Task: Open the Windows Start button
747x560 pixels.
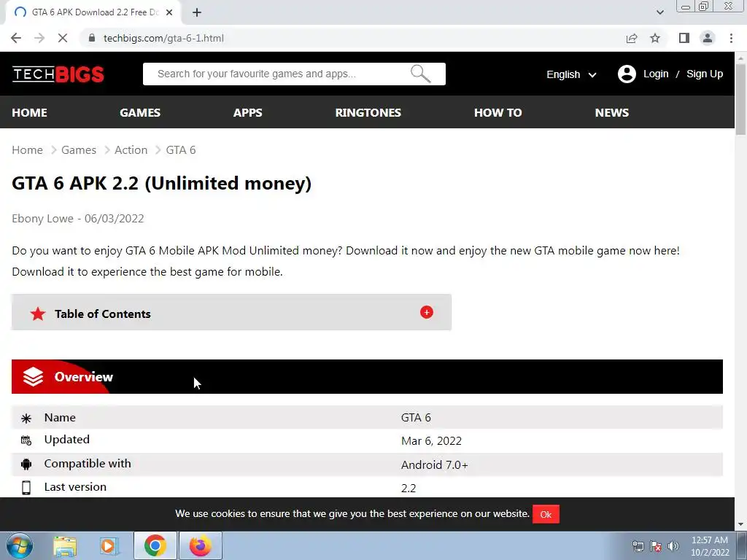Action: (x=20, y=545)
